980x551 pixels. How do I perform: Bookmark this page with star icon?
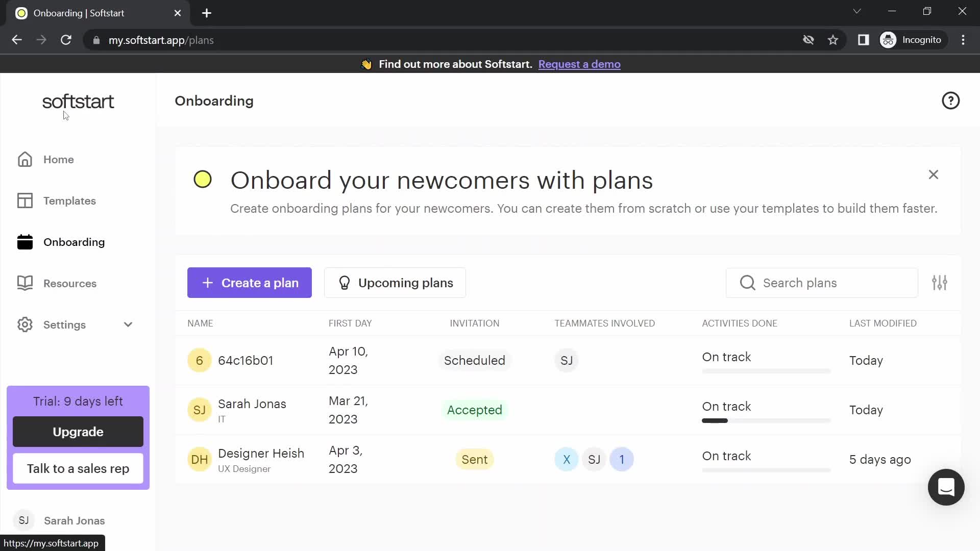tap(833, 40)
